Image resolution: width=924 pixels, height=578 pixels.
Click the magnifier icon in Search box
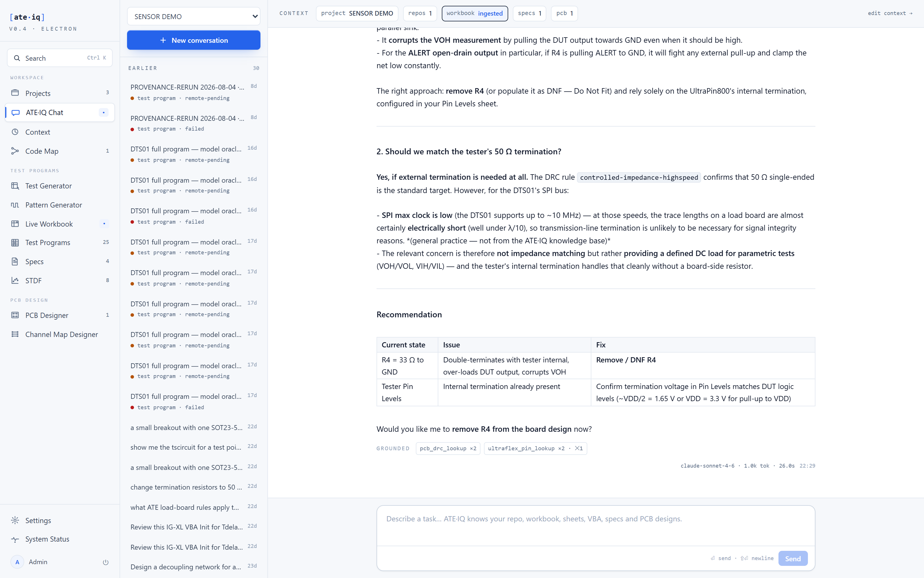tap(17, 58)
